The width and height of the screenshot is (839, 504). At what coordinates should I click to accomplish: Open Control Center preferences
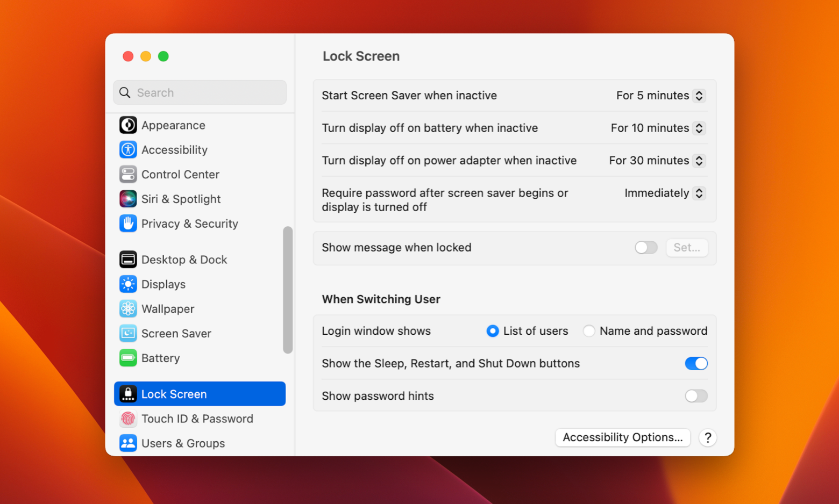[x=128, y=174]
